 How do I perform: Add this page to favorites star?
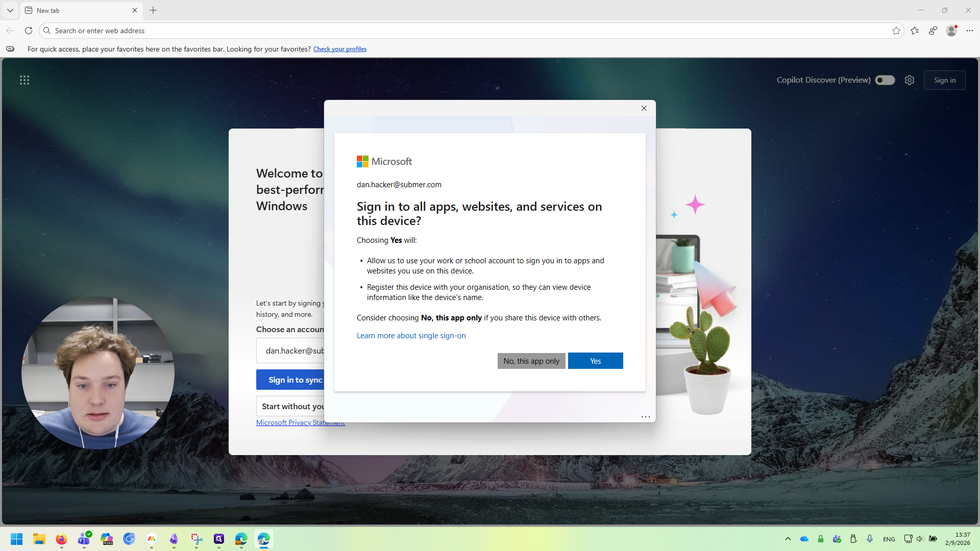(896, 31)
